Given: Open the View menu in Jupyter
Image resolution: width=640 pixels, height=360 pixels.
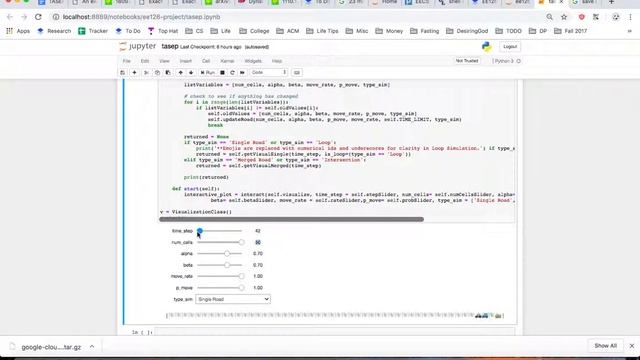Looking at the screenshot, I should click(164, 61).
